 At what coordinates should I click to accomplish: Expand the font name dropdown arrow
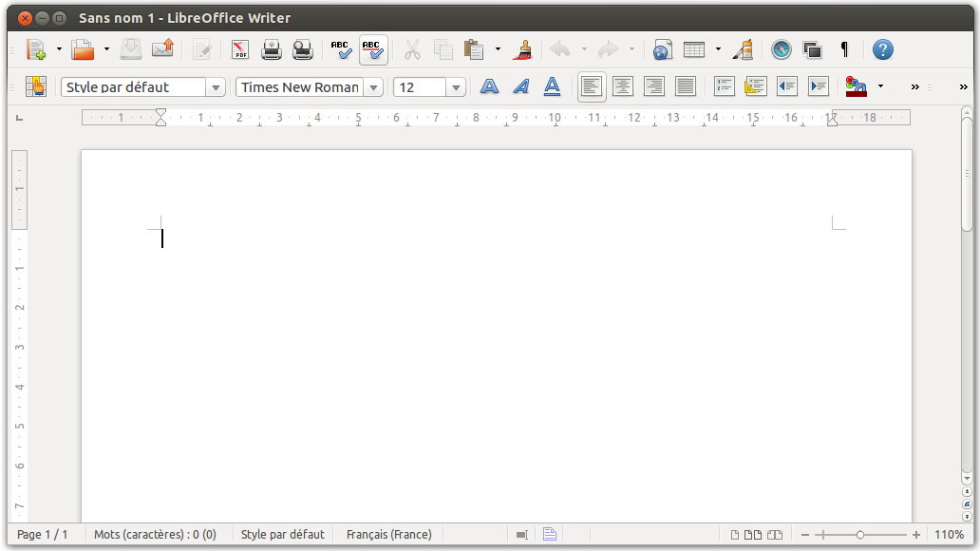click(374, 87)
